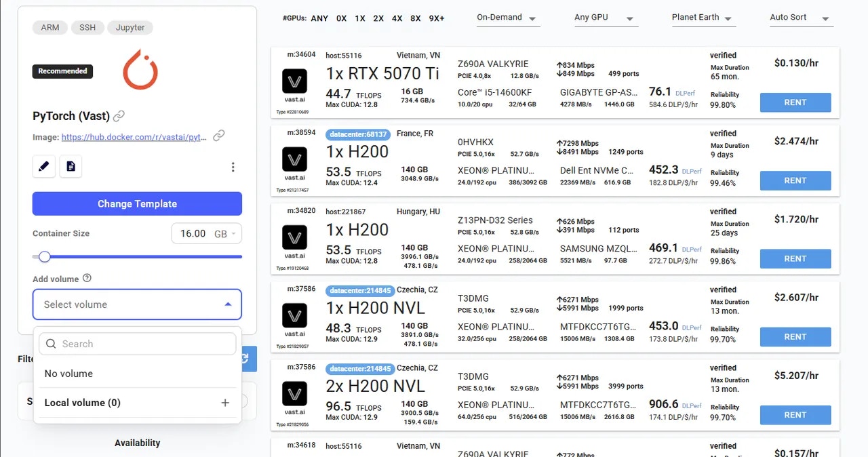868x457 pixels.
Task: Open the Auto Sort dropdown
Action: (801, 18)
